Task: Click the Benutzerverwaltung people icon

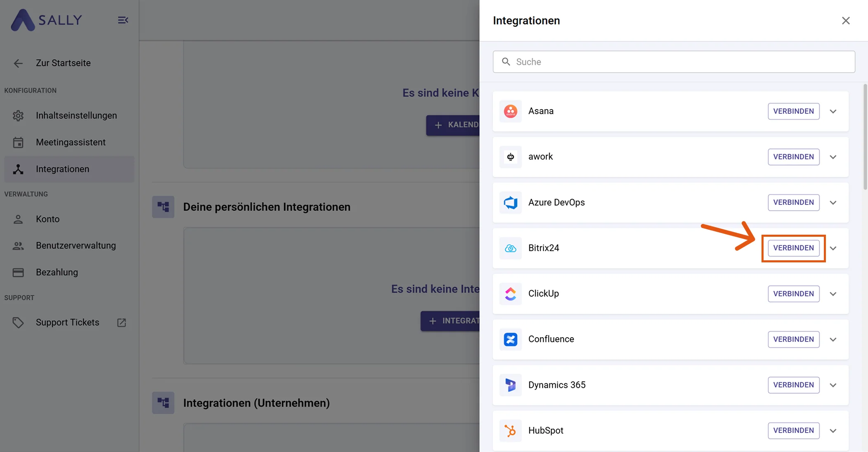Action: 18,246
